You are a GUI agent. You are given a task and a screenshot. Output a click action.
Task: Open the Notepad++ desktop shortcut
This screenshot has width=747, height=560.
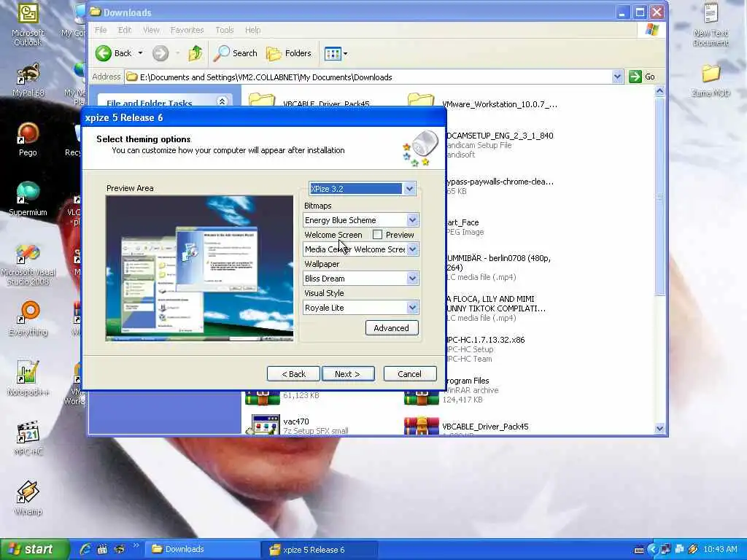tap(28, 378)
